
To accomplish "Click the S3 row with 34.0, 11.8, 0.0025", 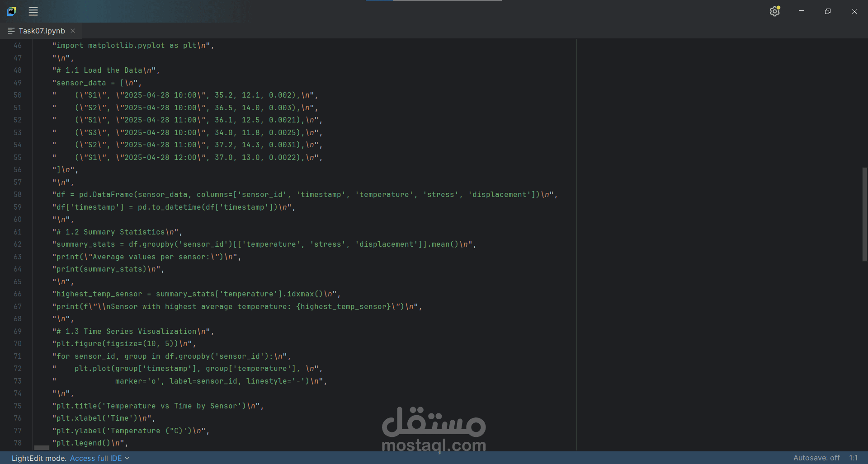I will (187, 133).
